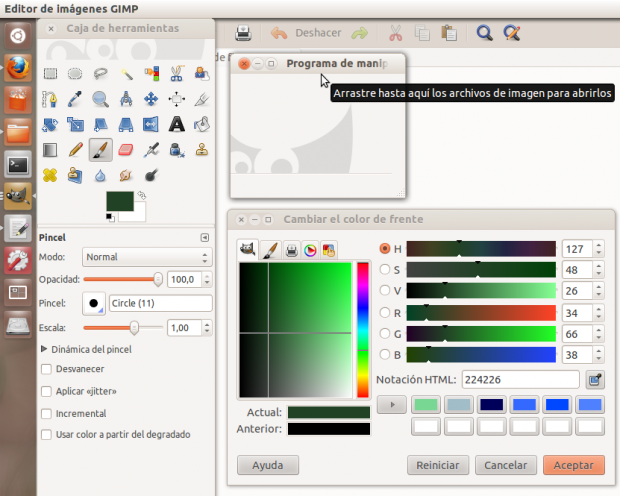Click the Notación HTML input field
Viewport: 620px width, 496px height.
point(520,380)
